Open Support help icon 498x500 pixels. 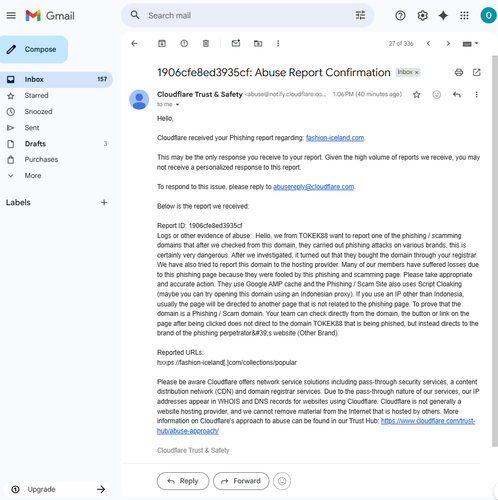pyautogui.click(x=400, y=15)
